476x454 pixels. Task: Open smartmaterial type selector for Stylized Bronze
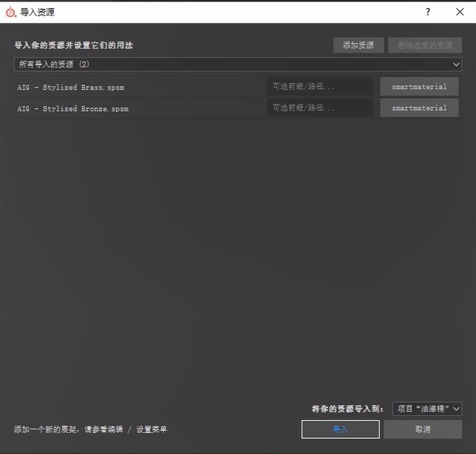(x=419, y=108)
